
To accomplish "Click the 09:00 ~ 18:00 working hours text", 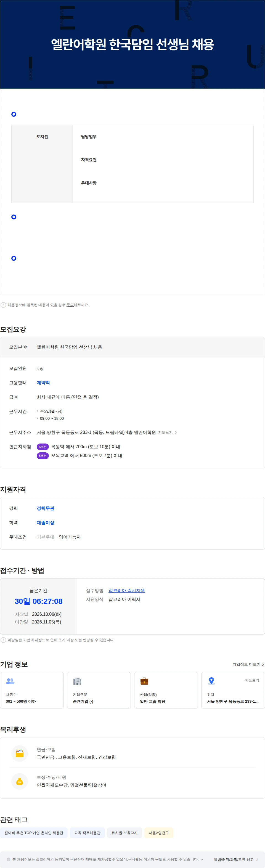I will pos(52,418).
